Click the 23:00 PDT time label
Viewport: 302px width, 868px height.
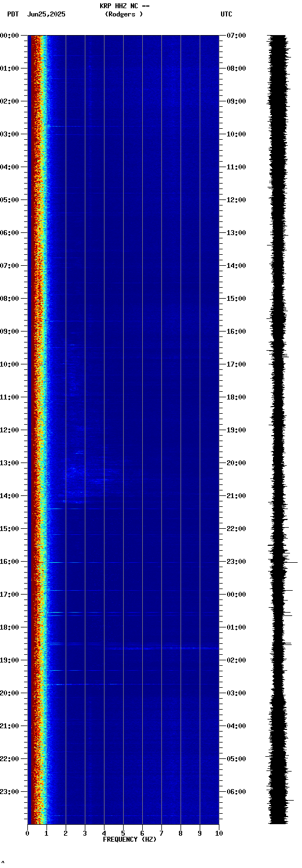(9, 792)
